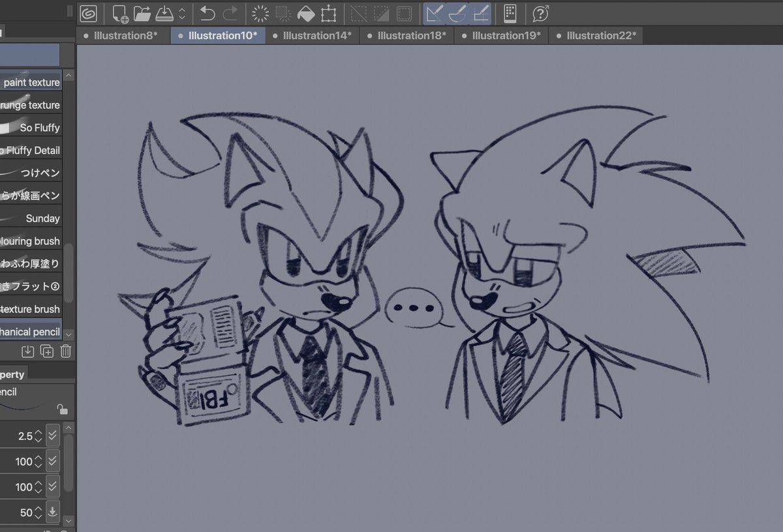Toggle Snap to Special Ruler
The height and width of the screenshot is (532, 783).
[458, 13]
